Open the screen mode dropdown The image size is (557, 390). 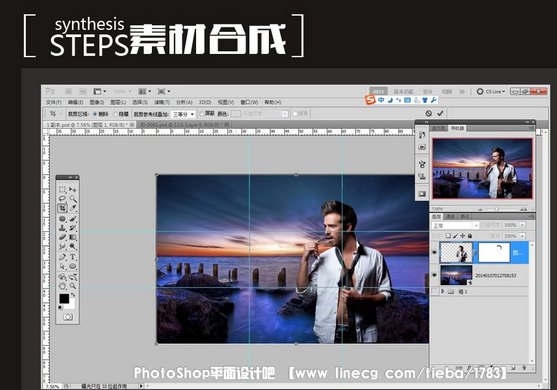tap(164, 91)
